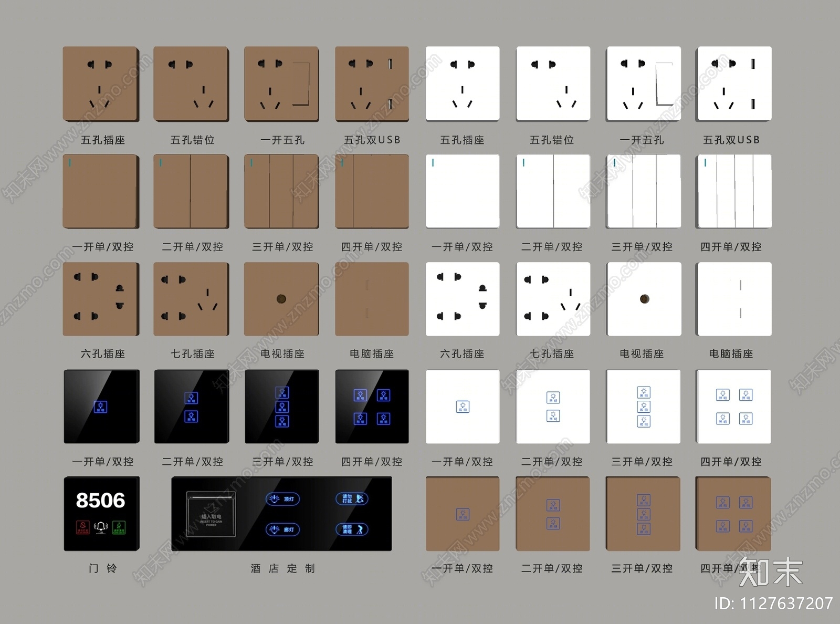Select the white three-gang touch switch panel

click(x=644, y=407)
